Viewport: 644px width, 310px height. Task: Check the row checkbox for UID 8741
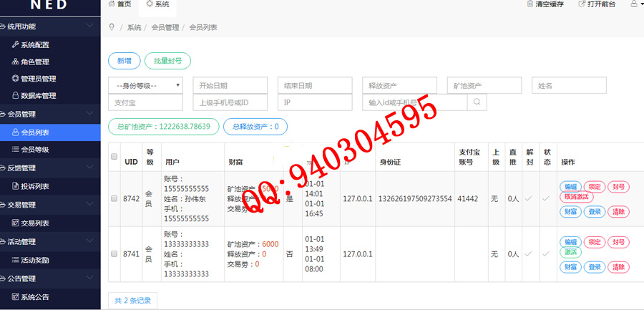click(x=114, y=254)
